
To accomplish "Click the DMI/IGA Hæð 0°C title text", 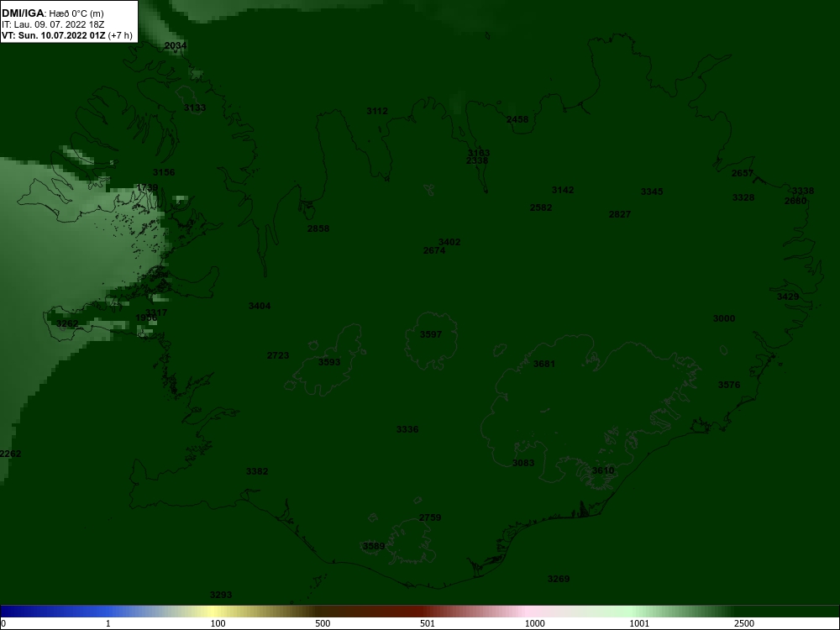I will pos(53,13).
